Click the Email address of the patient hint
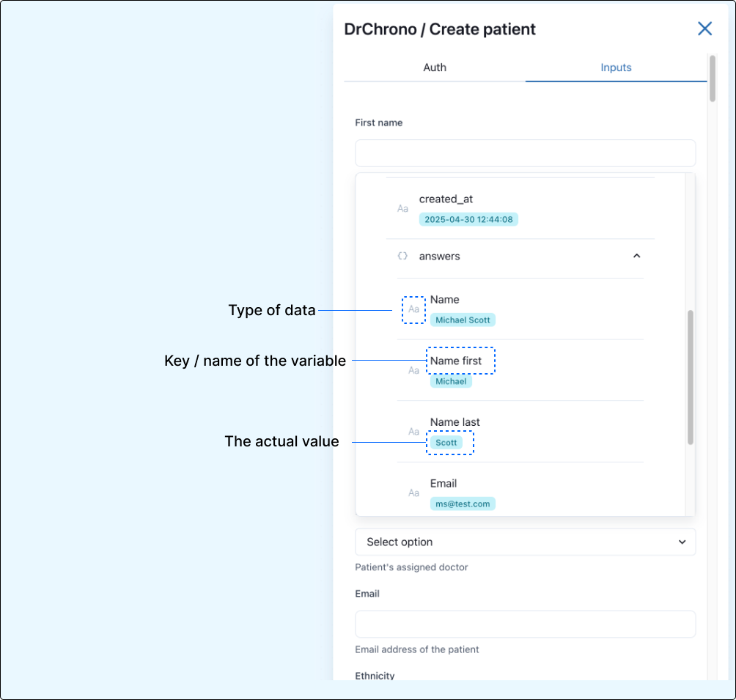Viewport: 736px width, 700px height. click(x=417, y=649)
